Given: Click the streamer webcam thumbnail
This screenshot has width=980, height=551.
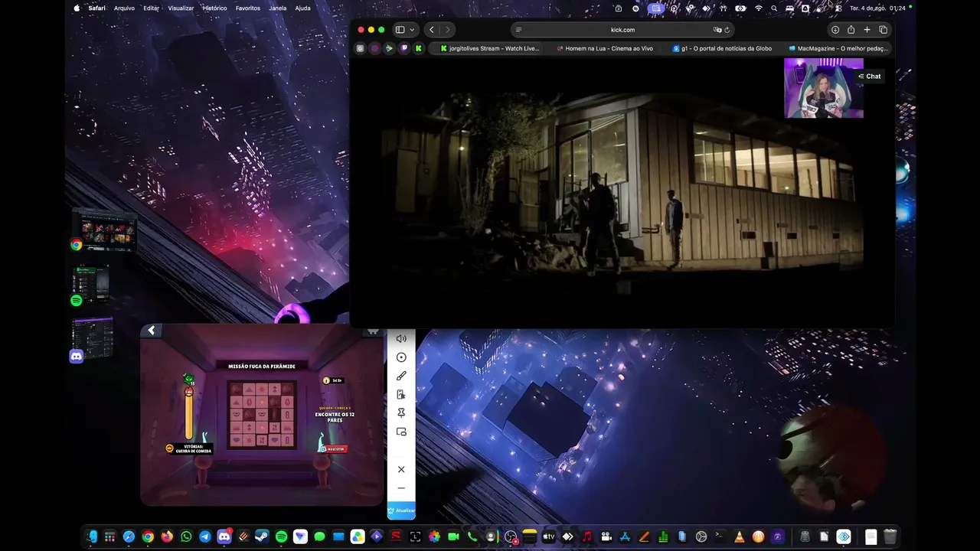Looking at the screenshot, I should [x=824, y=88].
